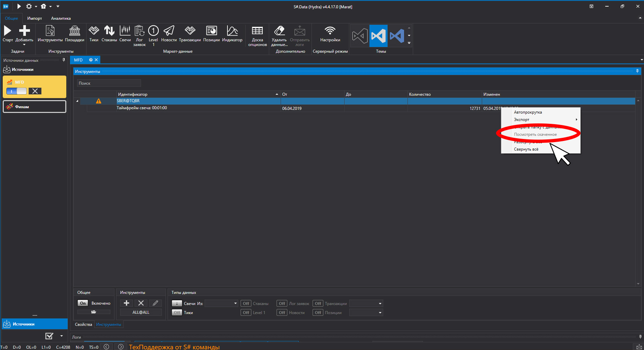
Task: Enable the Тики Off toggle
Action: tap(177, 313)
